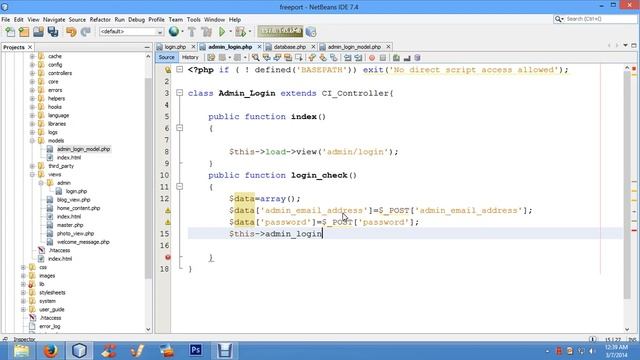Expand the css folder node
Viewport: 640px width, 360px height.
tap(23, 267)
